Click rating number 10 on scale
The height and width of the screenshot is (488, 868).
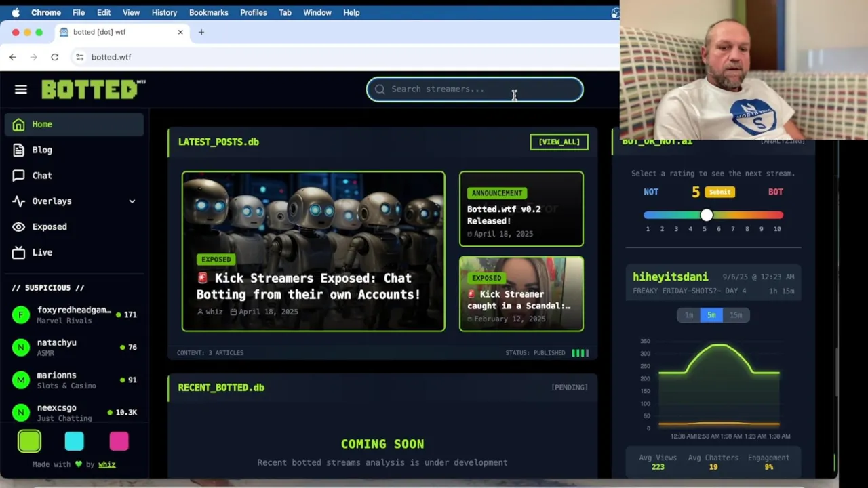tap(777, 229)
